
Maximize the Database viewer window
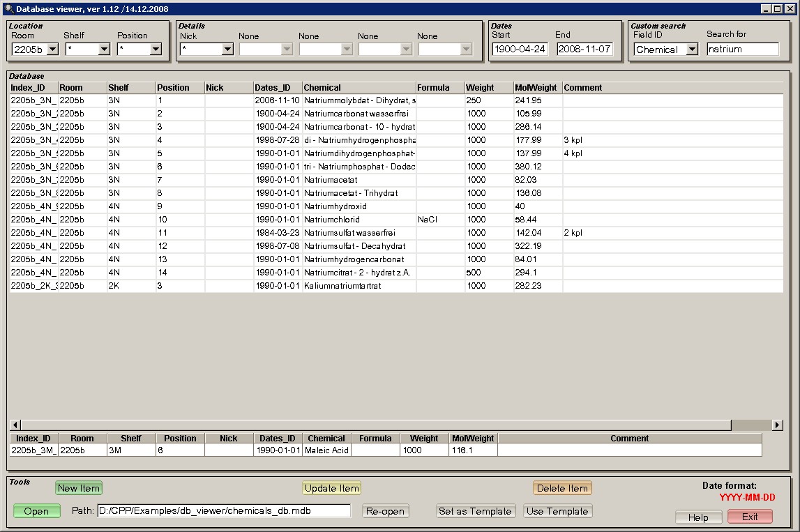[777, 8]
